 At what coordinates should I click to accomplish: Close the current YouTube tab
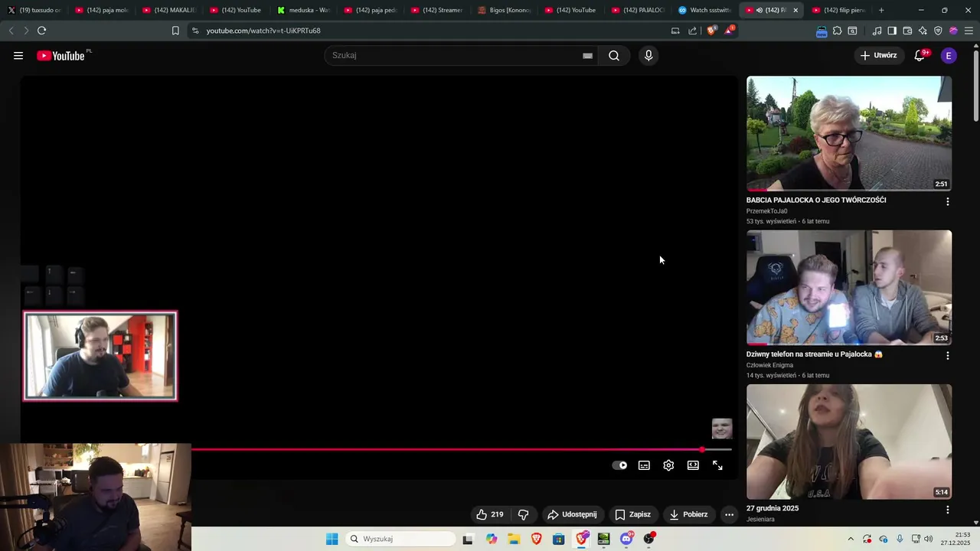(795, 10)
